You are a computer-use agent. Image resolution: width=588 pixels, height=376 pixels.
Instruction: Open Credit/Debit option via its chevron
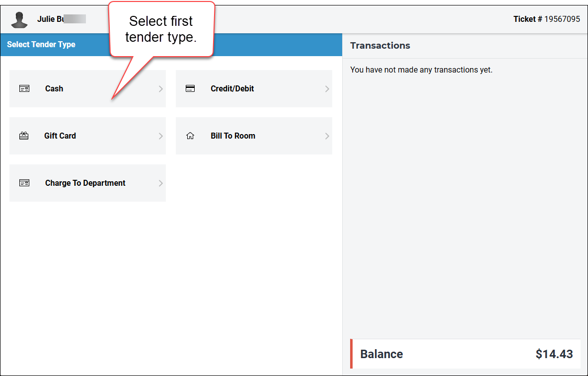(x=327, y=89)
